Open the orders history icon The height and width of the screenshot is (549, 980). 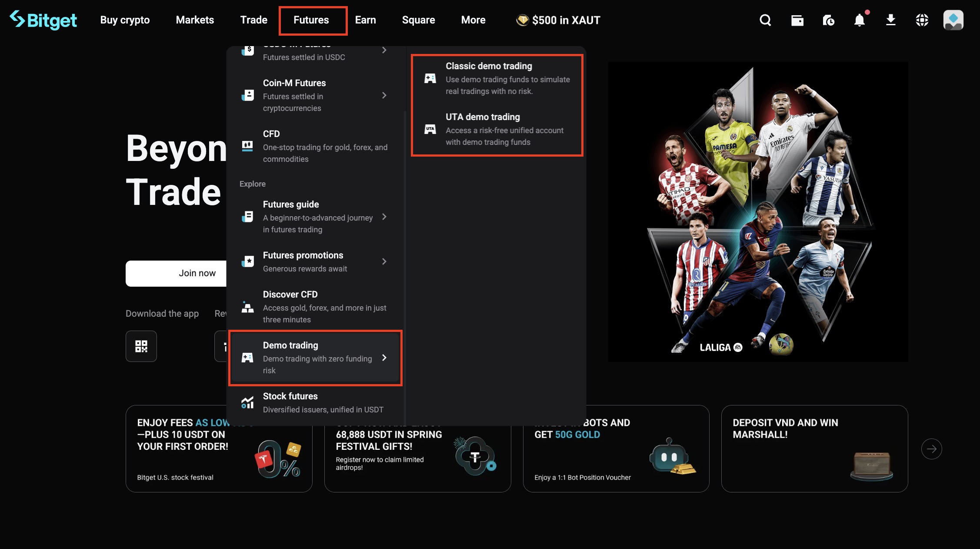point(828,20)
